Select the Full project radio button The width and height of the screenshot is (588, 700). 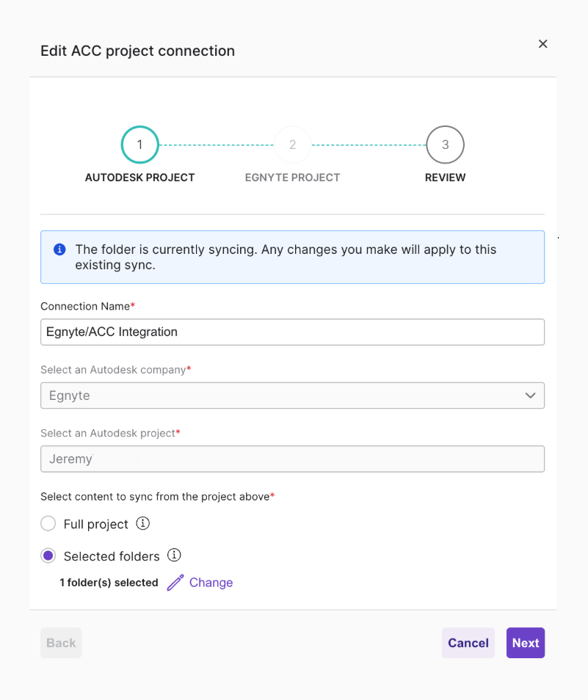click(48, 524)
